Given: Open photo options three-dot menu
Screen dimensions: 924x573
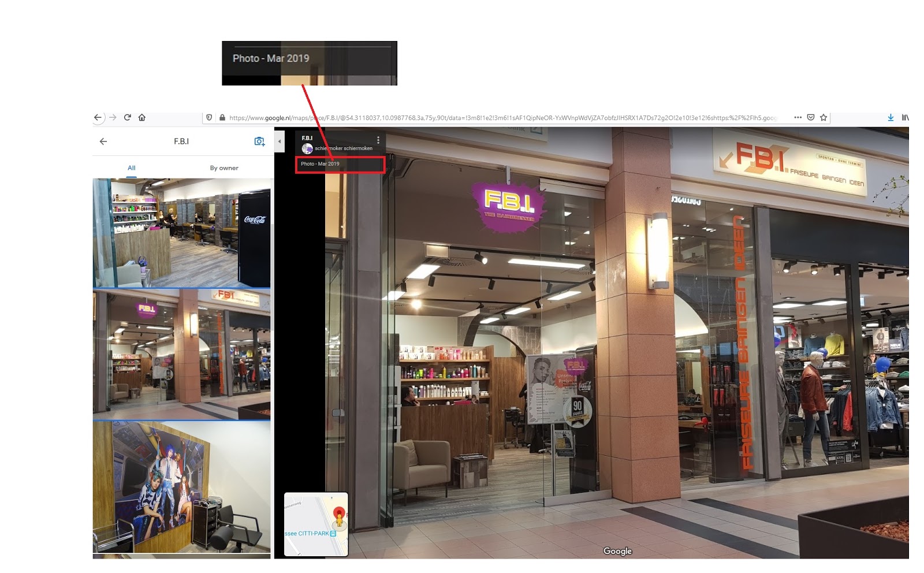Looking at the screenshot, I should click(378, 140).
